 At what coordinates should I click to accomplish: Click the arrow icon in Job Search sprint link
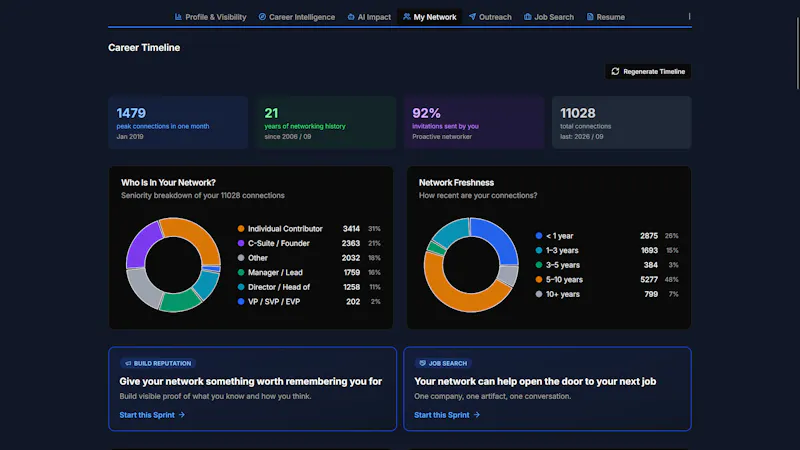[477, 415]
